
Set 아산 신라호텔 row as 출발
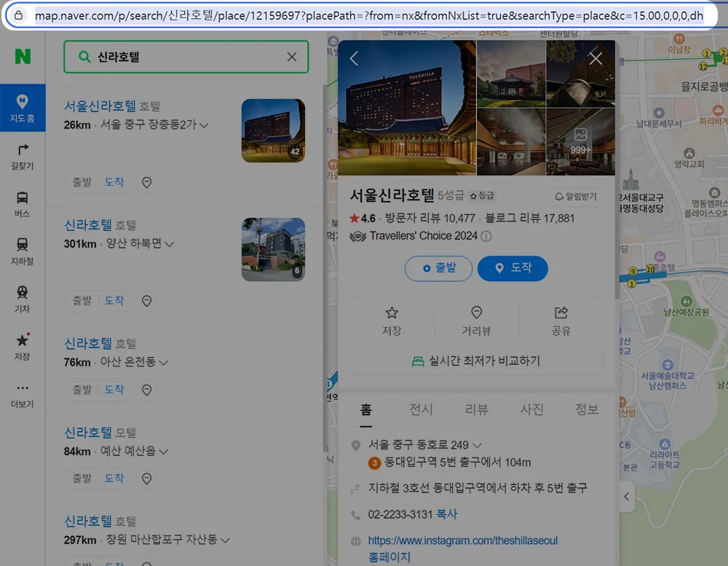tap(82, 390)
